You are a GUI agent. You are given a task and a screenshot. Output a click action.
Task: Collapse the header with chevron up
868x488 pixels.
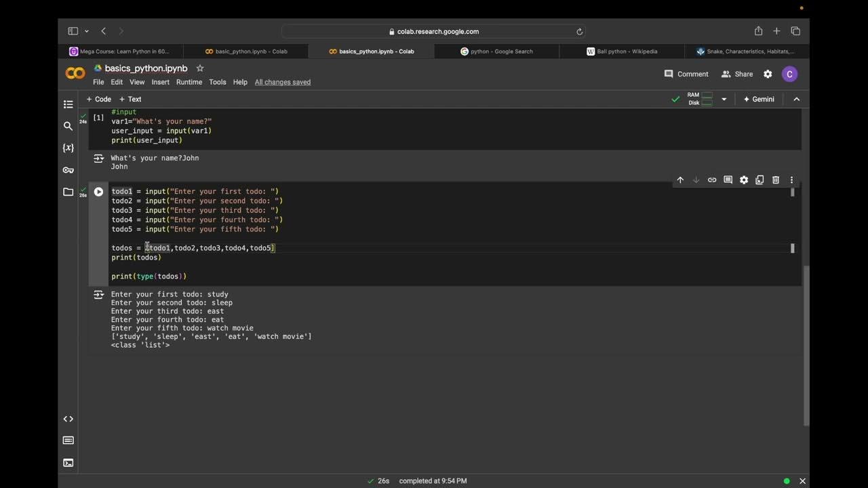796,99
